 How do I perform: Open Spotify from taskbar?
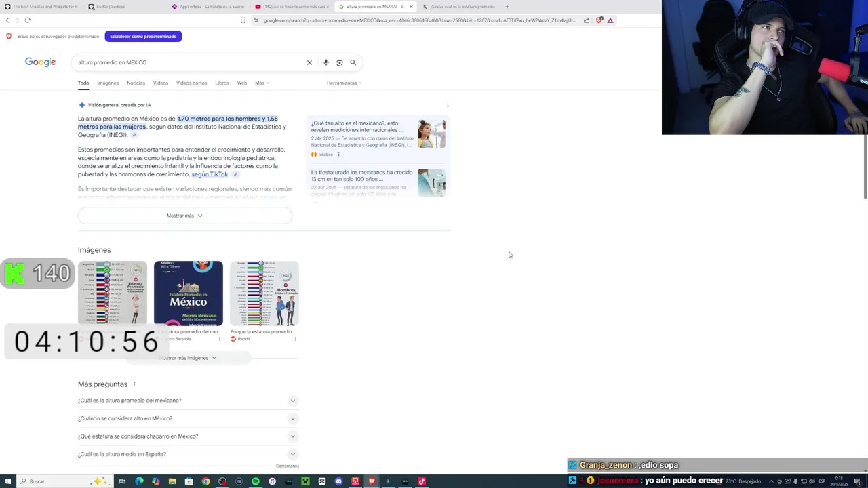[x=256, y=481]
